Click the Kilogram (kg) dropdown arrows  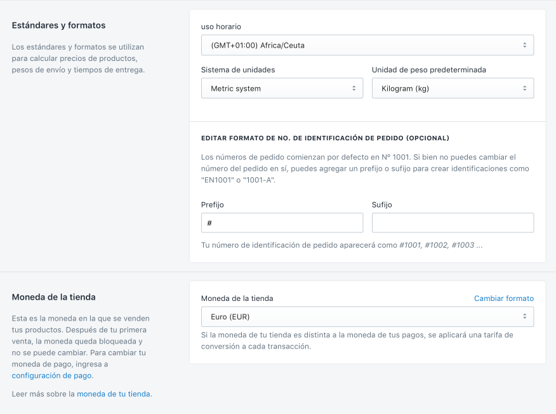tap(524, 88)
